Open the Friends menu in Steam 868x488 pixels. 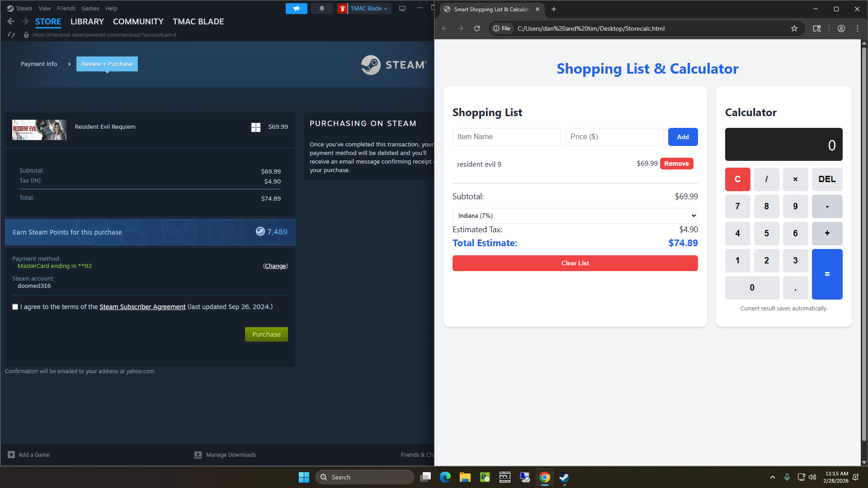click(66, 8)
